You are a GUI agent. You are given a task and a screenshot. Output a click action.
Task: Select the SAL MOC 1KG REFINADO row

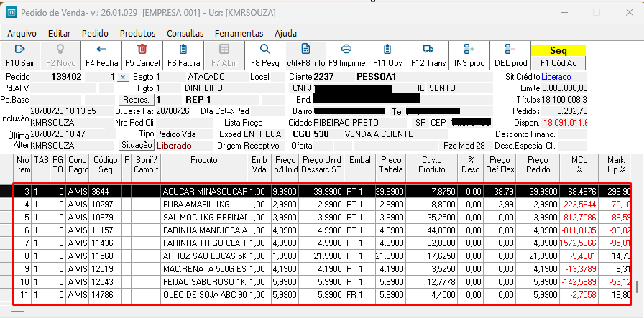click(322, 217)
